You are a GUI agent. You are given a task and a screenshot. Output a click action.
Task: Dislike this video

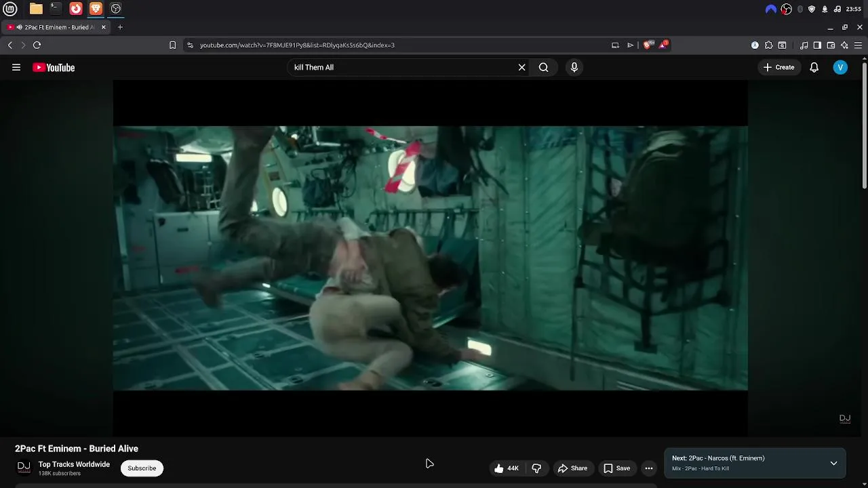point(536,468)
